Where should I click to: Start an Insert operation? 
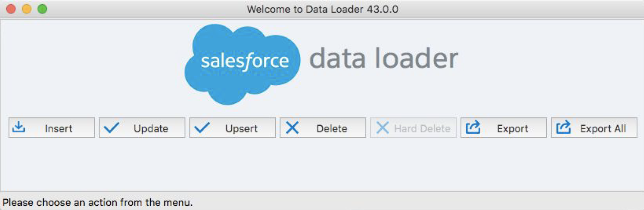52,128
